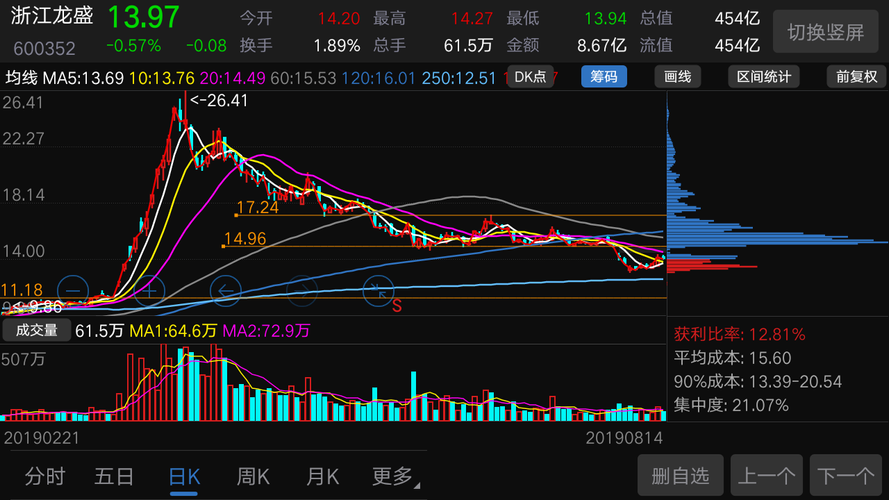Click 删自选 to remove from watchlist
The image size is (889, 500).
coord(680,476)
